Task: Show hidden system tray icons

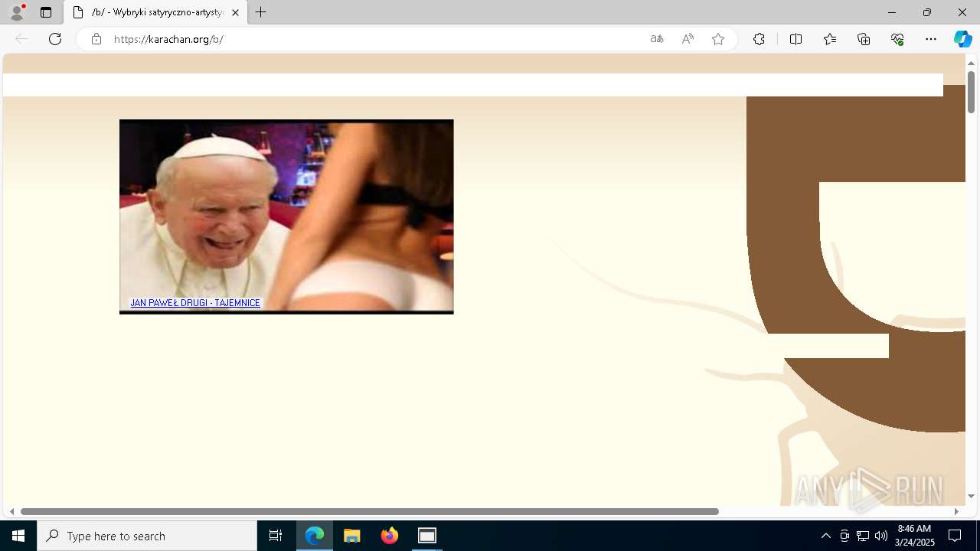Action: pyautogui.click(x=826, y=536)
